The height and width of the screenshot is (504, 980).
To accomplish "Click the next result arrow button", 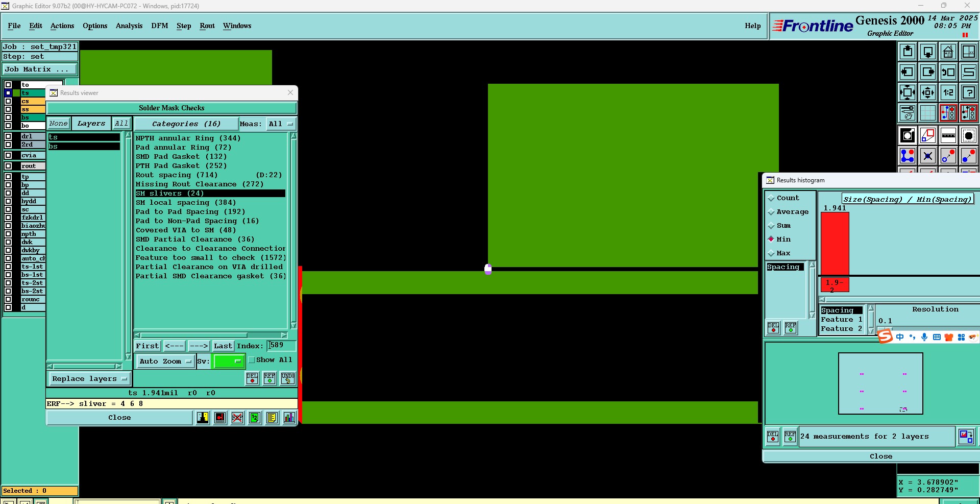I will pyautogui.click(x=199, y=346).
